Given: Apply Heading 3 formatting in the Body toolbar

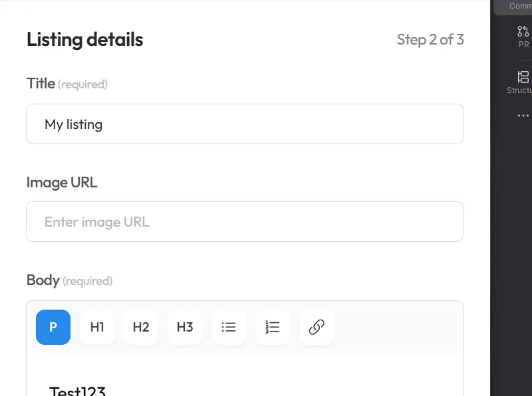Looking at the screenshot, I should tap(184, 327).
